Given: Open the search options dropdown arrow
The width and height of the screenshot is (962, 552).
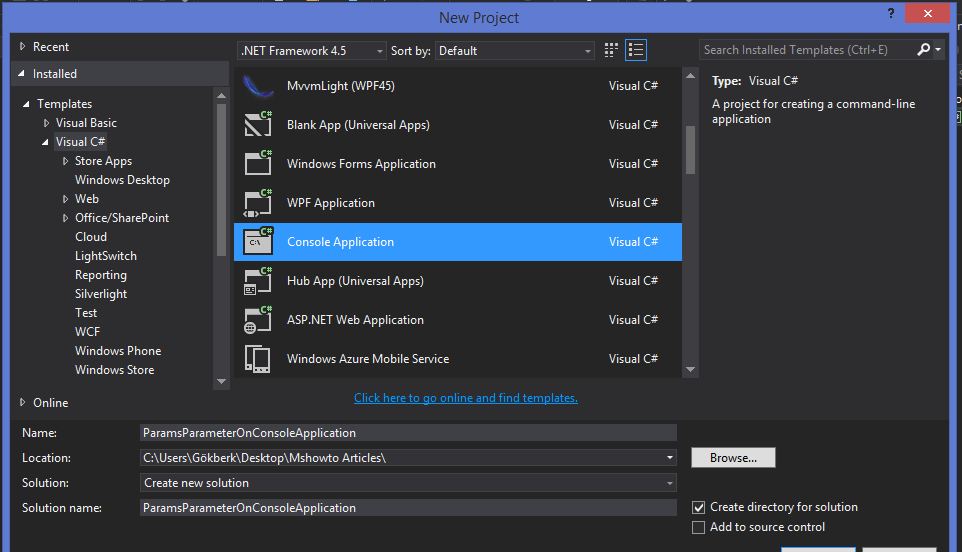Looking at the screenshot, I should coord(938,50).
